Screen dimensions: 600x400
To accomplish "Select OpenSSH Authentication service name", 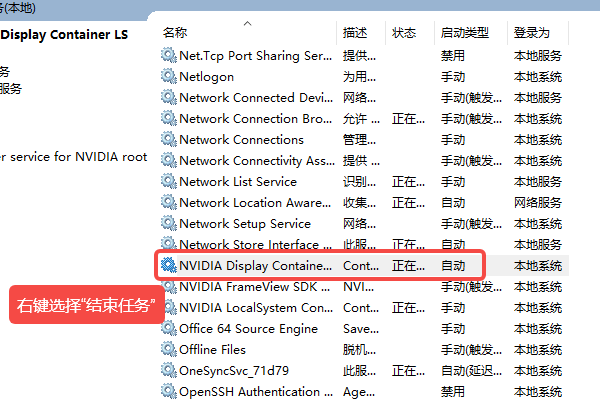I will click(256, 392).
